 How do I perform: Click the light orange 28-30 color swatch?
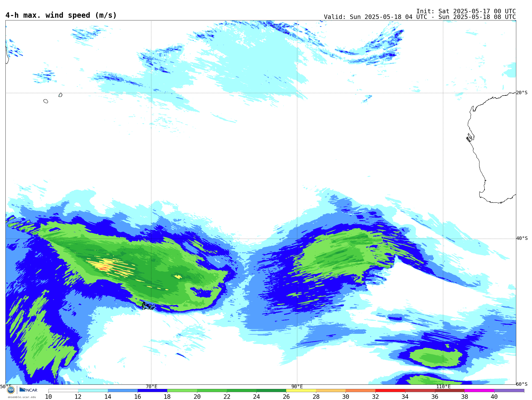(x=331, y=390)
